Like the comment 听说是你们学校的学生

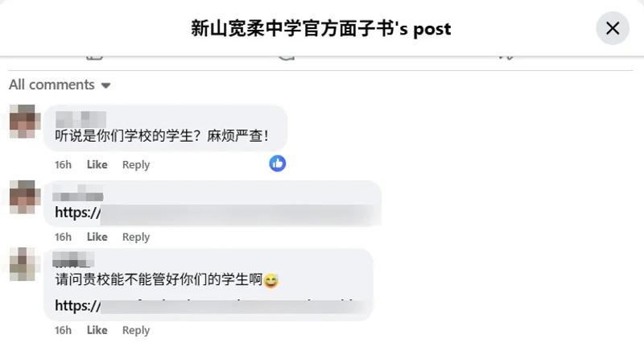pos(97,165)
